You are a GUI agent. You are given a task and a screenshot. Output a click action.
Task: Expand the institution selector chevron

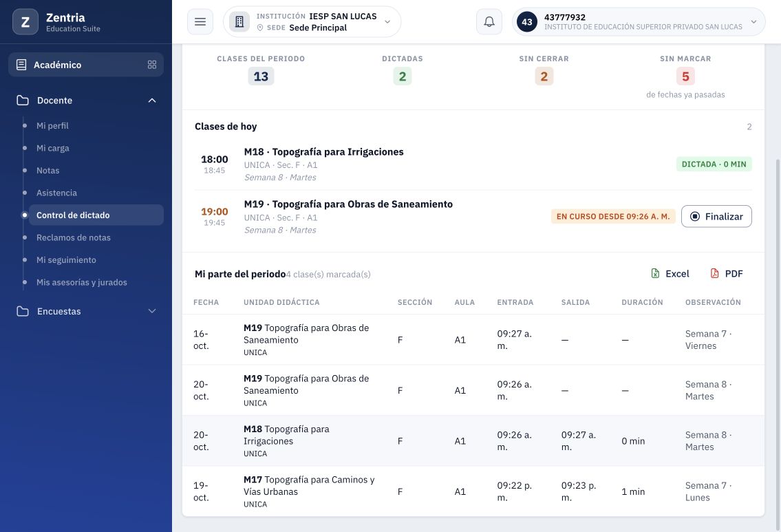click(x=387, y=22)
